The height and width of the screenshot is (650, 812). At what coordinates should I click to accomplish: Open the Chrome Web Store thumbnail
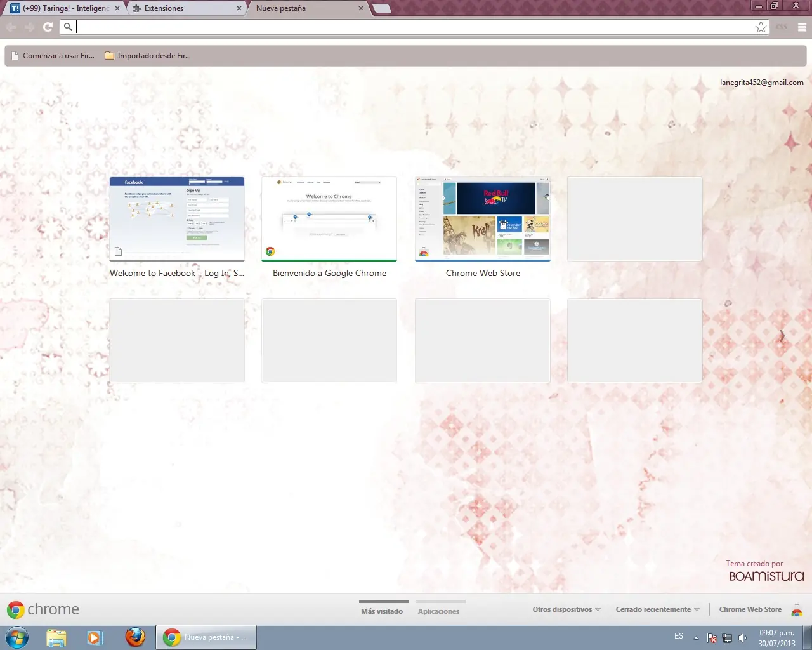[x=483, y=219]
